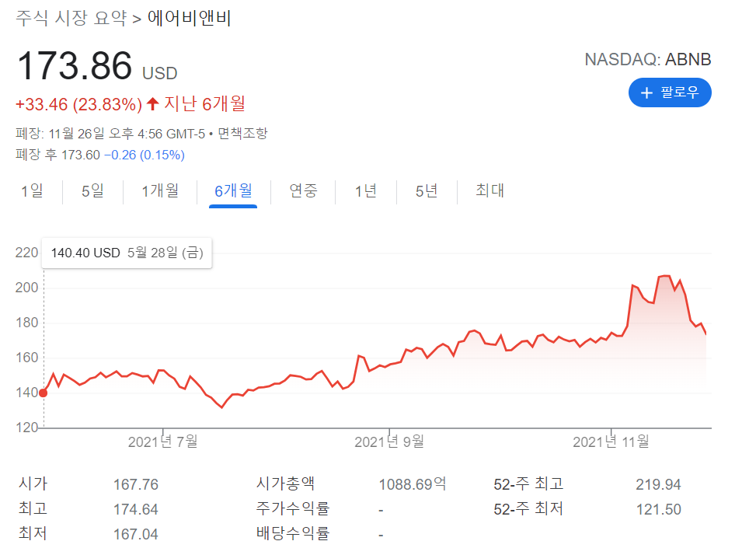
Task: Click the 180 y-axis label
Action: coord(26,323)
